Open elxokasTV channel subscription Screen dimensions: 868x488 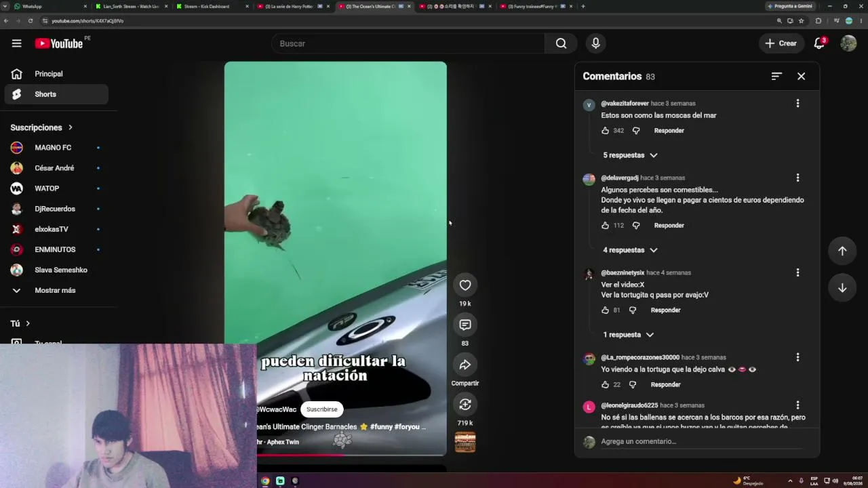(56, 229)
